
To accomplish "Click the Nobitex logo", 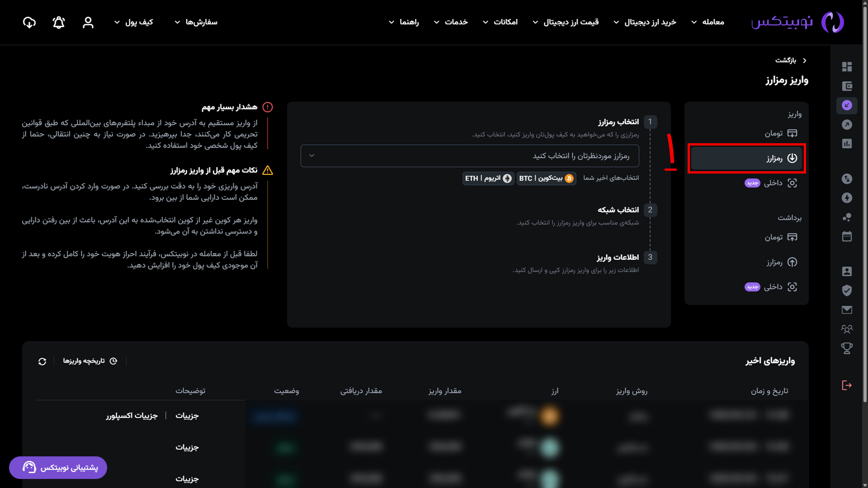I will [797, 22].
